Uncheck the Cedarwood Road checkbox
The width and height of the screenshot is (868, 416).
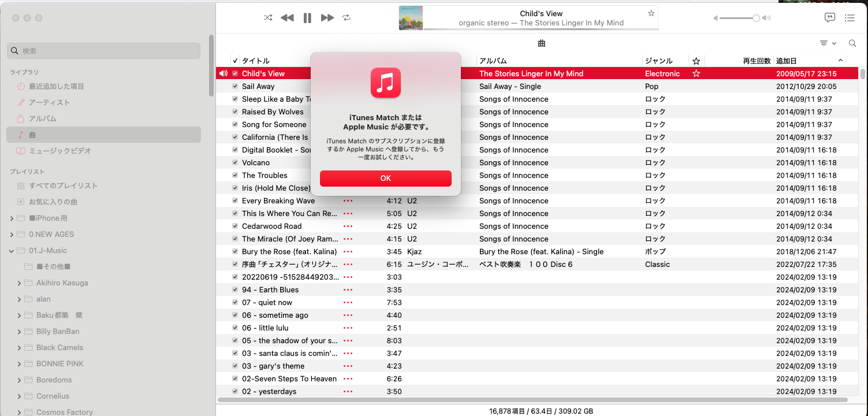tap(235, 226)
